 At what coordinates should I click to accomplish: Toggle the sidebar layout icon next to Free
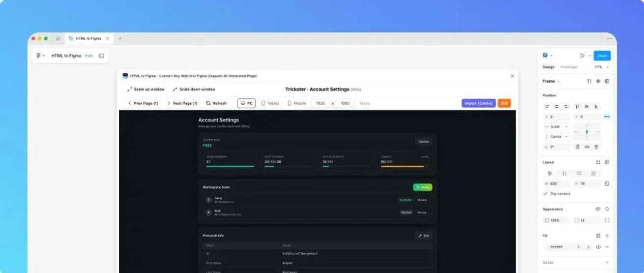(101, 56)
